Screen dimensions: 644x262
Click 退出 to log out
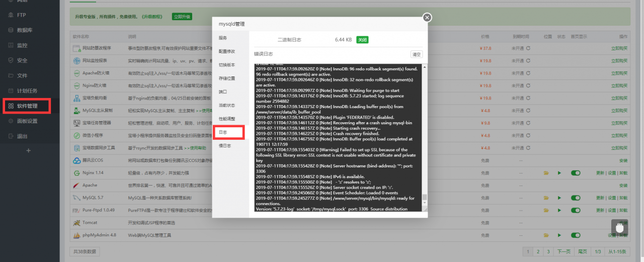[x=22, y=136]
